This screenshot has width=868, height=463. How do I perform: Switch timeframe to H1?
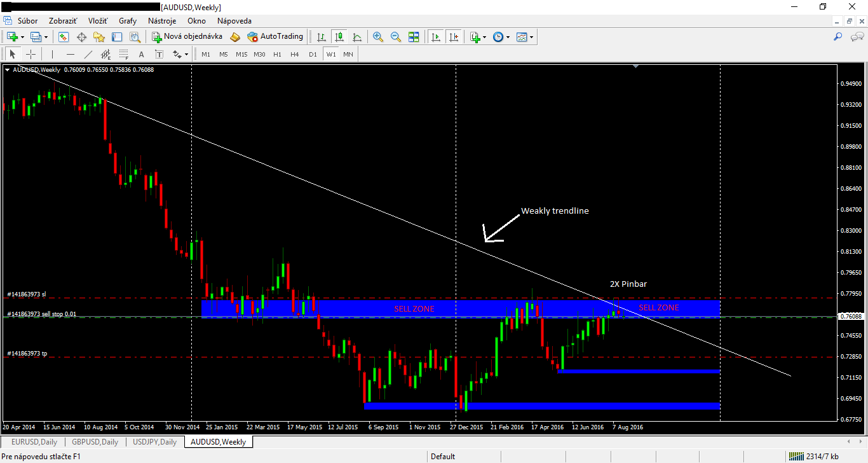pos(277,55)
